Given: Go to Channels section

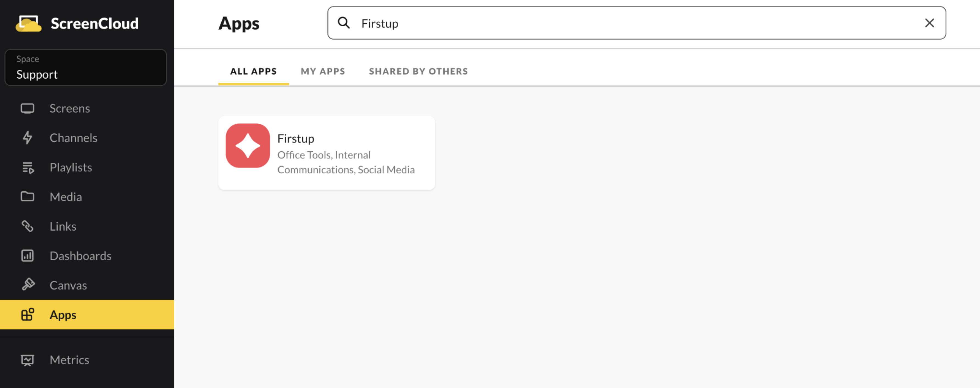Looking at the screenshot, I should [87, 138].
